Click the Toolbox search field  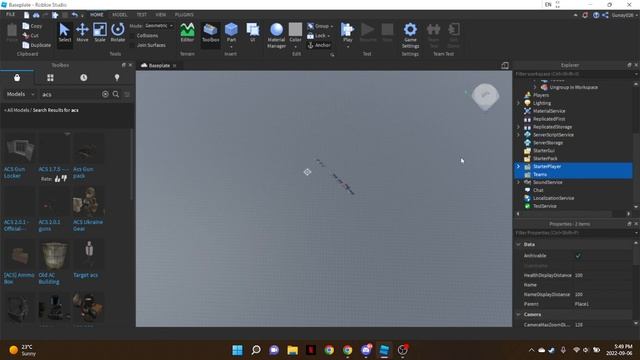[70, 94]
